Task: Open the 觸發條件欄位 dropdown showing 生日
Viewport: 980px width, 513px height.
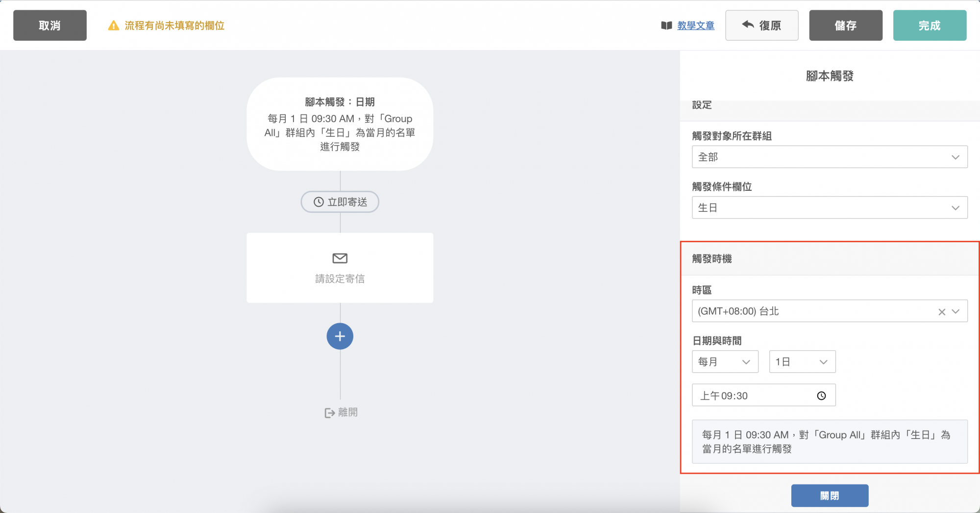Action: point(830,208)
